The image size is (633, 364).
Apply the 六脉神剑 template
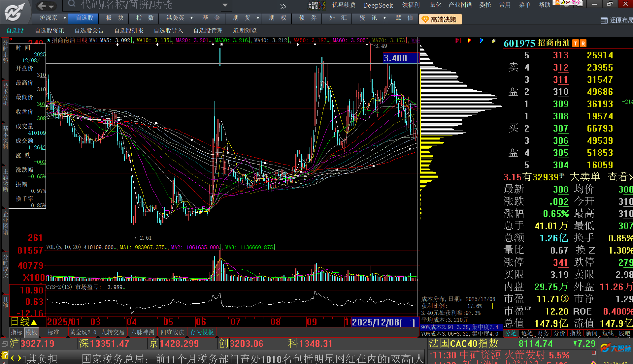143,332
